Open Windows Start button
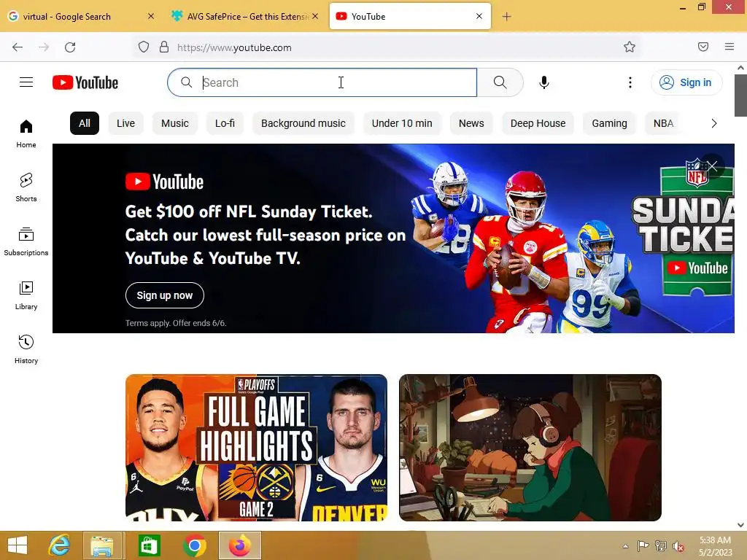Viewport: 747px width, 560px height. tap(18, 545)
